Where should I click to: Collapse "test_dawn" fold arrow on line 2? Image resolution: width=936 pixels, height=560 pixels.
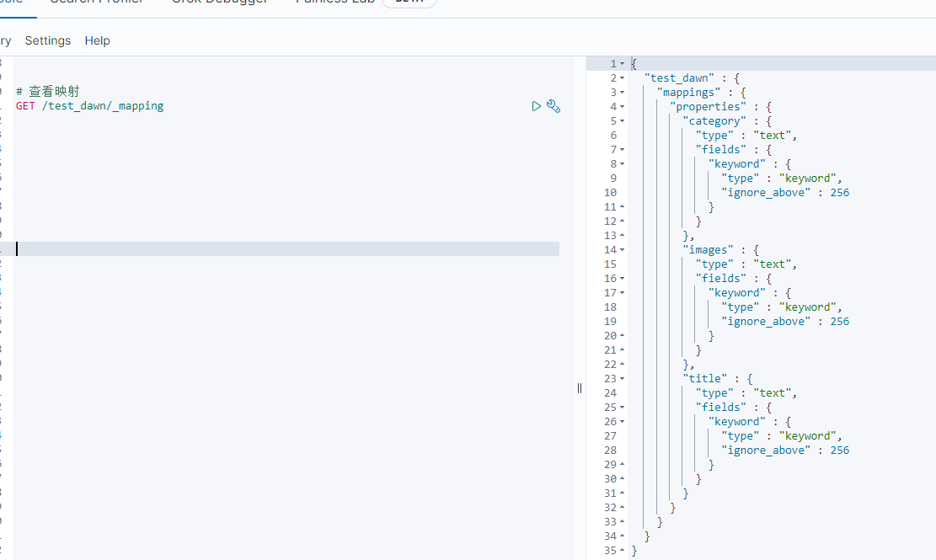click(x=622, y=78)
